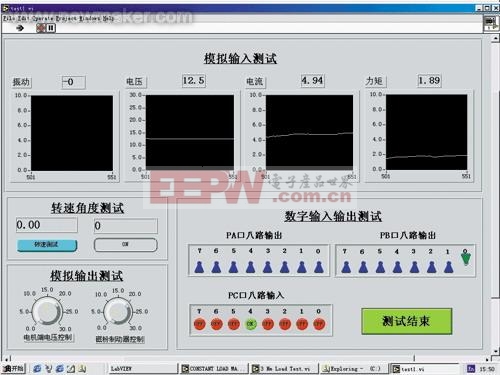Click the 0.00 speed value field
The width and height of the screenshot is (500, 375).
coord(47,225)
